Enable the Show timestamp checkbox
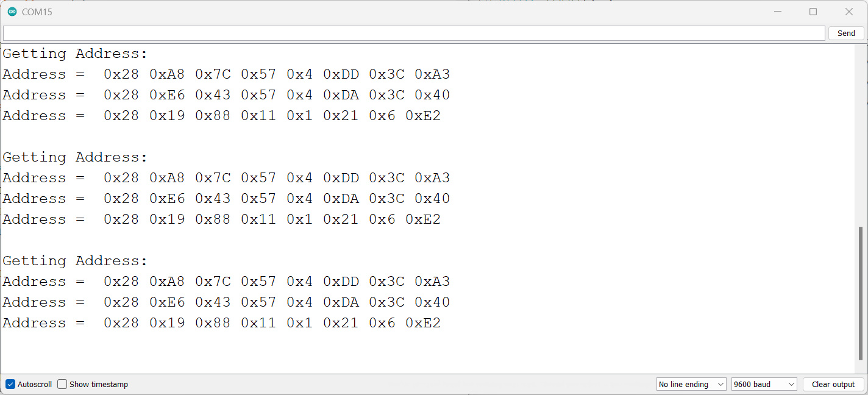 tap(62, 384)
